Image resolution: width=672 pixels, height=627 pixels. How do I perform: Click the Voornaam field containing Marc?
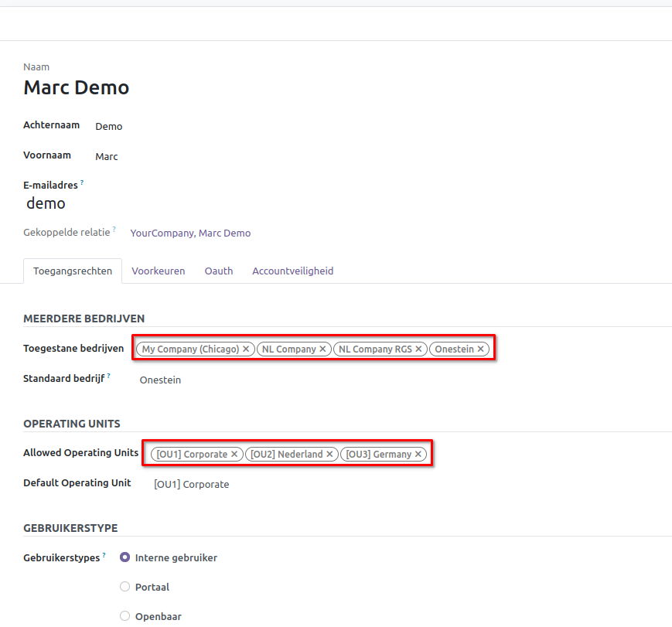[232, 156]
